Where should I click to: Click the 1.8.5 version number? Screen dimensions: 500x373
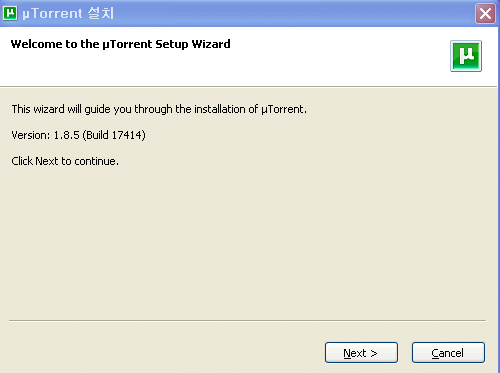coord(66,135)
